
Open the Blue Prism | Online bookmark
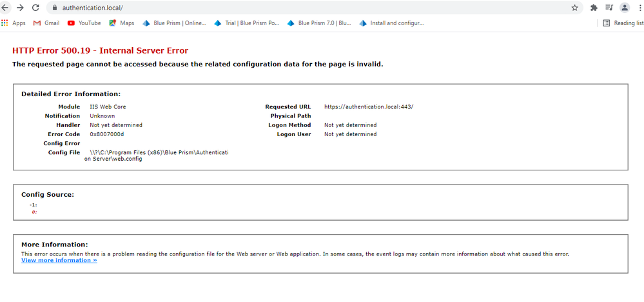[175, 23]
